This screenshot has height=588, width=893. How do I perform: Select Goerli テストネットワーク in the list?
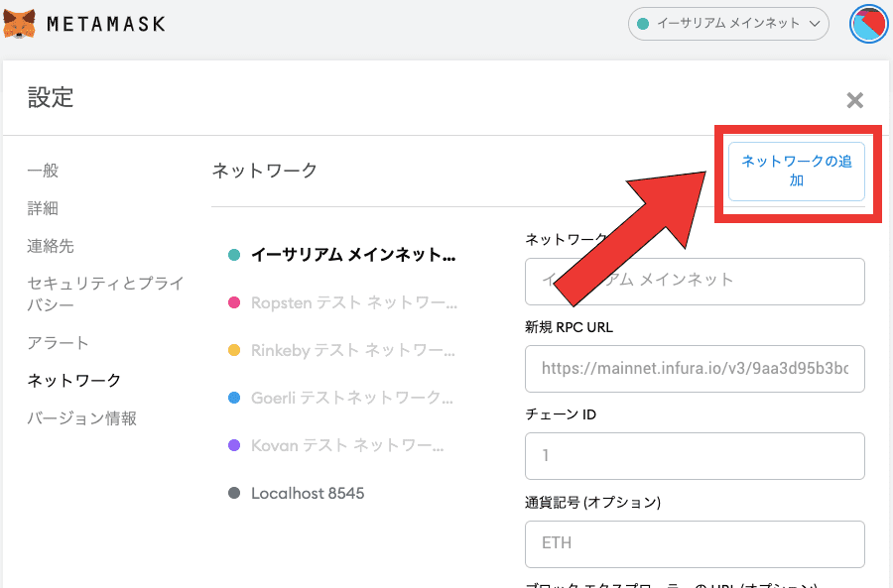(x=340, y=398)
